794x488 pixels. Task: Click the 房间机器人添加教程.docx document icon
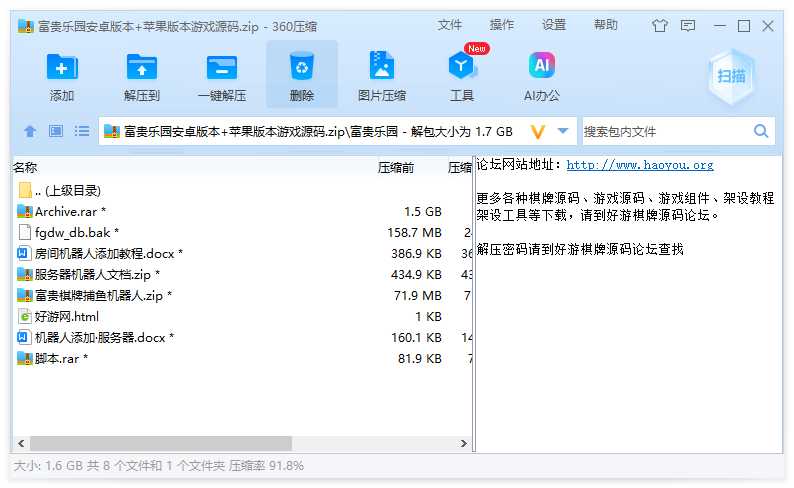point(24,253)
